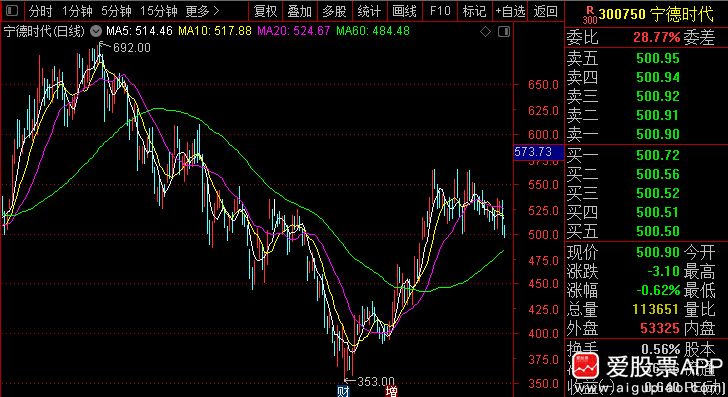This screenshot has width=728, height=397.
Task: Click the 增 marker on the chart bottom
Action: pyautogui.click(x=391, y=391)
